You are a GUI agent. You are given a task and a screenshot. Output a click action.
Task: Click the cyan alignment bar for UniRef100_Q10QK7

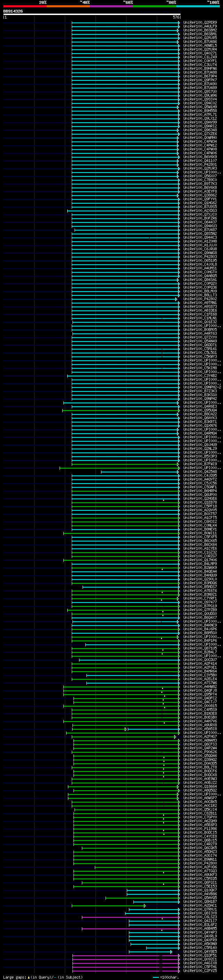[x=153, y=891]
